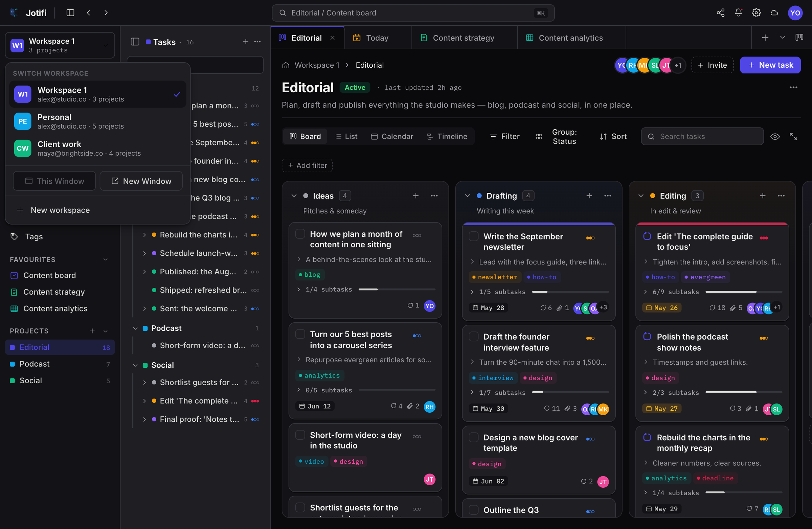Add a task with Tasks panel plus icon
Screen dimensions: 812x529
click(245, 42)
